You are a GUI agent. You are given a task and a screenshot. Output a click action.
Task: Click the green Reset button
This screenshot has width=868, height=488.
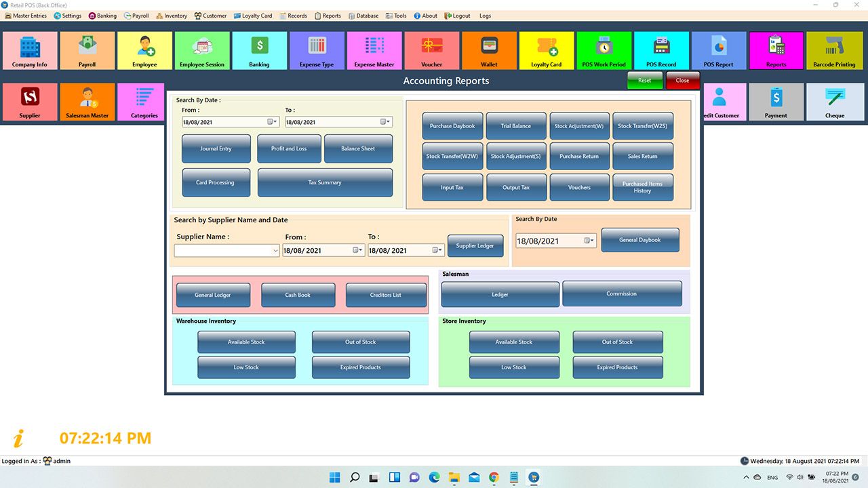[644, 80]
